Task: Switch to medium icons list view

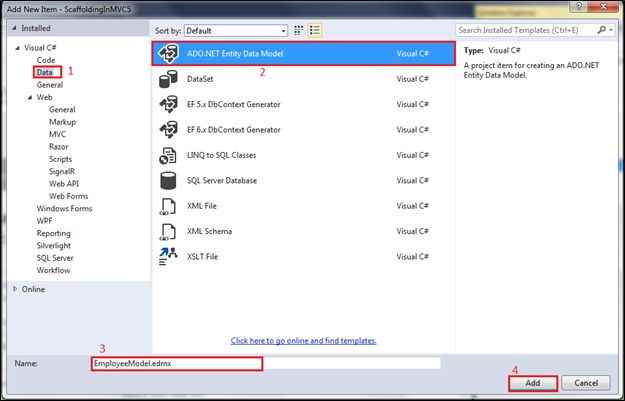Action: pos(315,30)
